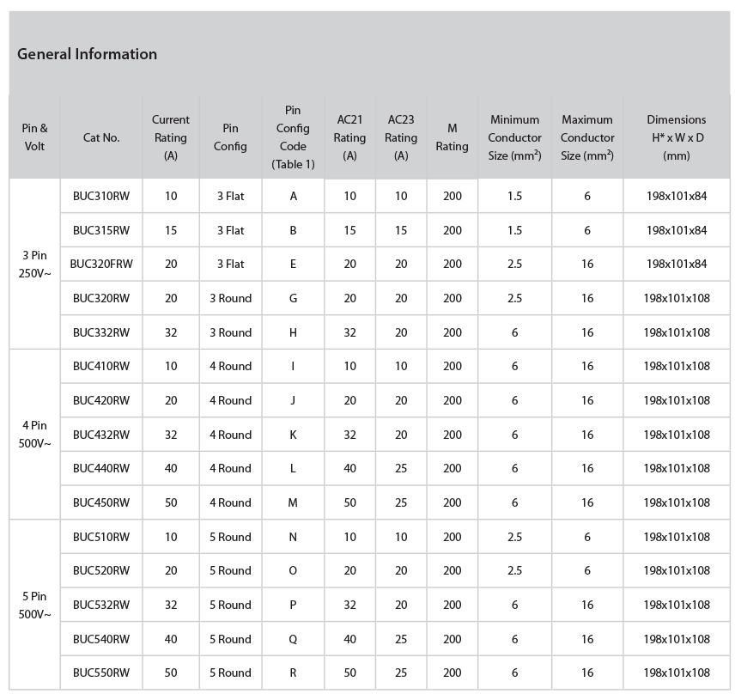Click the Pin & Volt column header
The image size is (735, 700).
(x=34, y=137)
